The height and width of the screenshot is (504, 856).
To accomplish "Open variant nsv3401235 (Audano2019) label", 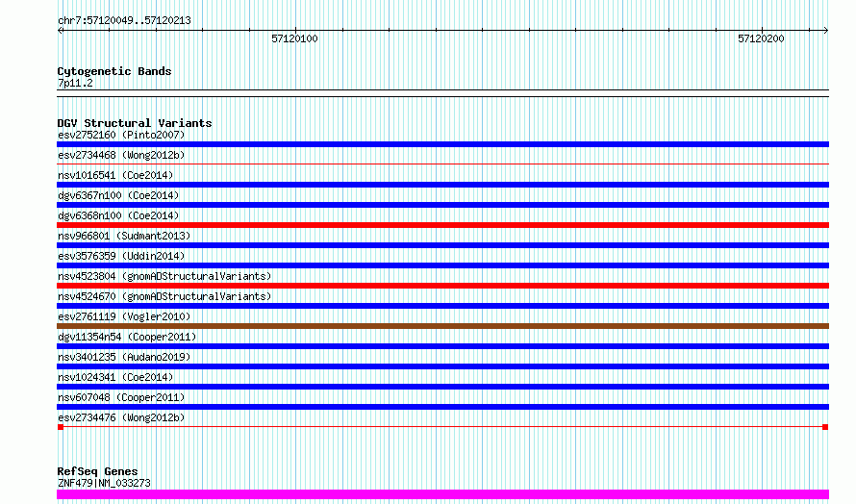I will pyautogui.click(x=124, y=357).
